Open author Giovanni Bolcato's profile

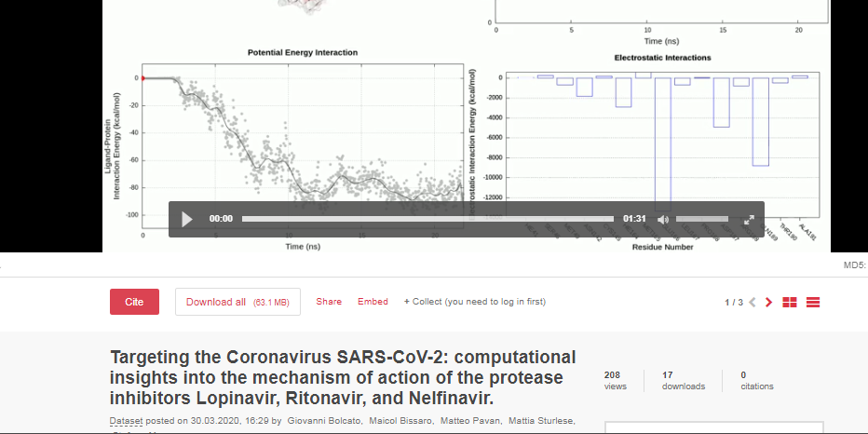[319, 421]
